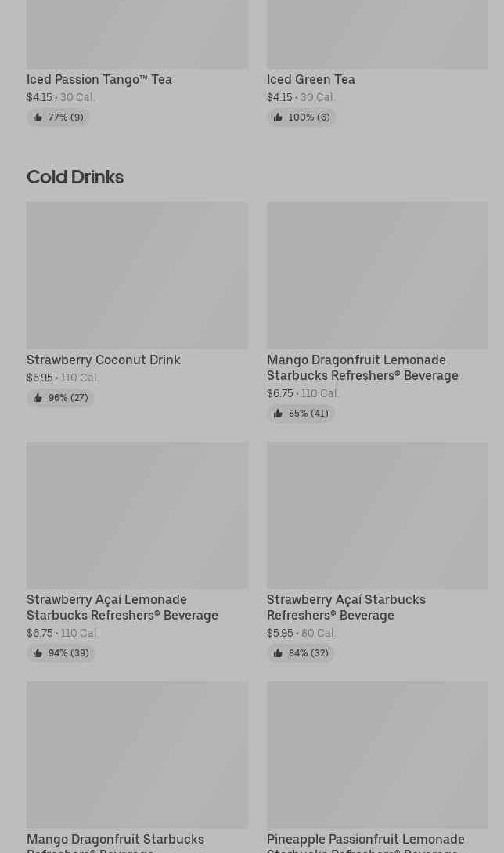Image resolution: width=504 pixels, height=853 pixels.
Task: Open Strawberry Coconut Drink product image
Action: 137,275
